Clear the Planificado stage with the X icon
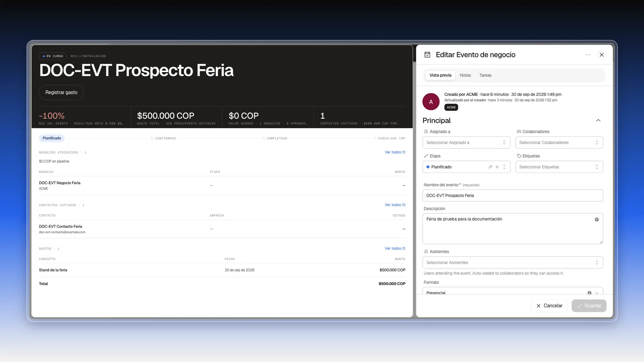 click(x=497, y=167)
